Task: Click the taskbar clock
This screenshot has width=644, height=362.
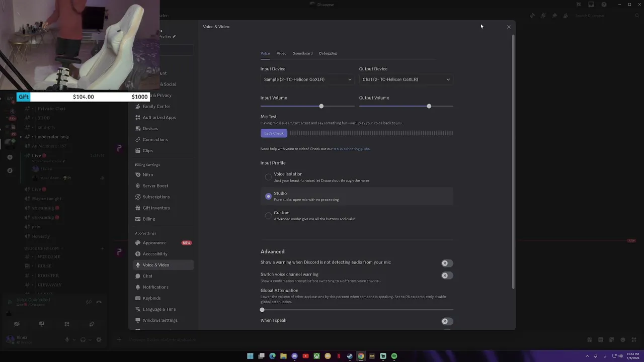Action: (x=633, y=356)
